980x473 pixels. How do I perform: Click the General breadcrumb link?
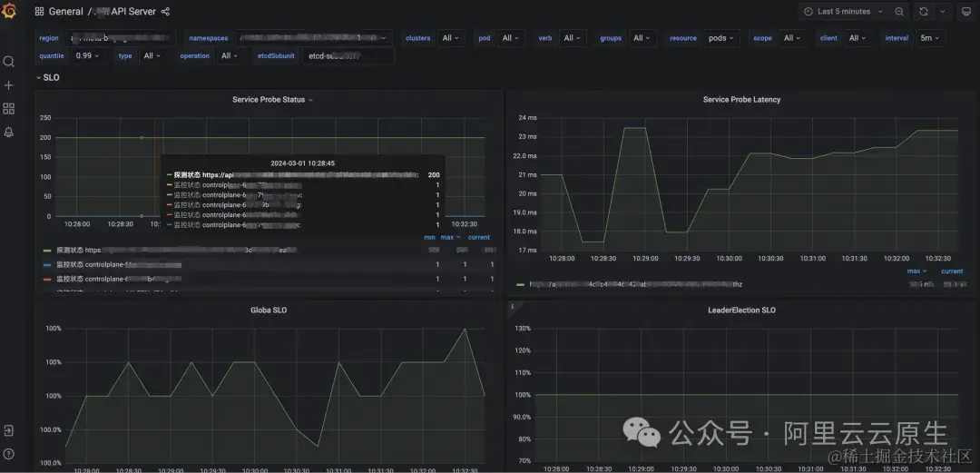point(65,11)
